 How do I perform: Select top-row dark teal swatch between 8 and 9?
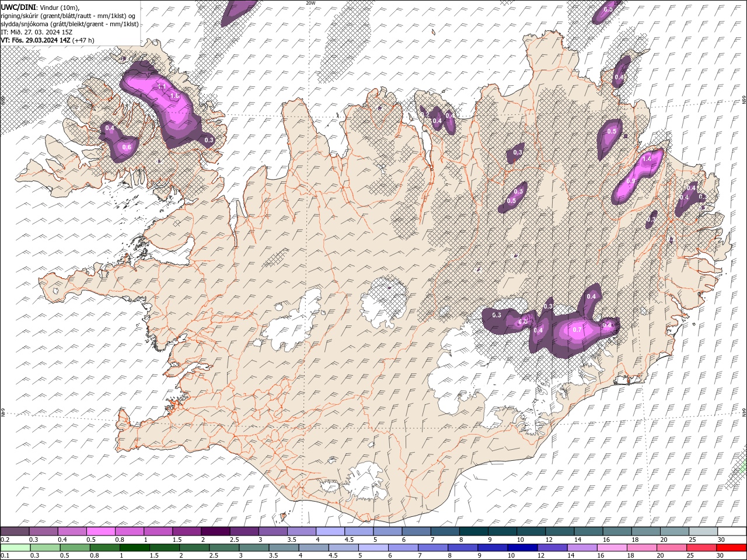pos(474,531)
